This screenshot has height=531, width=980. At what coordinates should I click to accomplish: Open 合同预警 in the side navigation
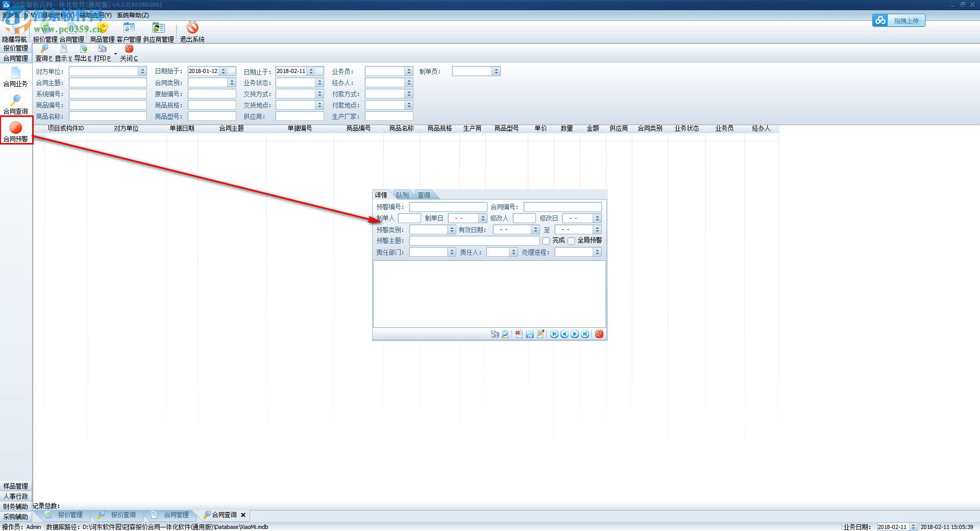tap(16, 131)
